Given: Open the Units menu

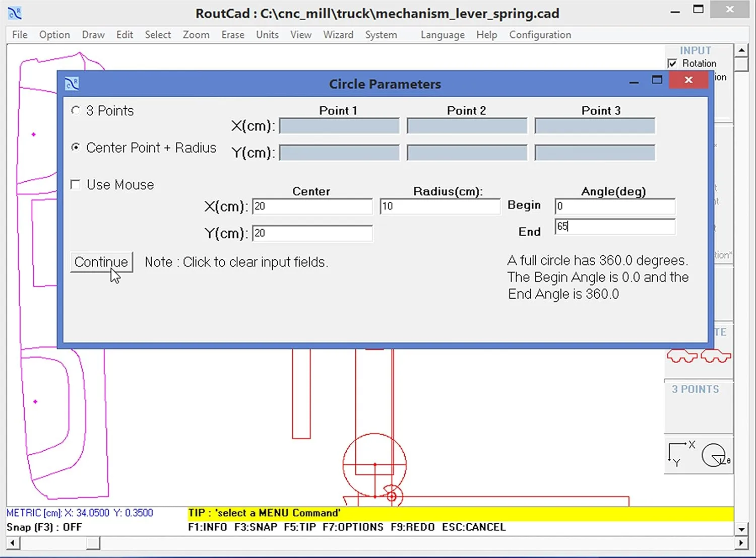Looking at the screenshot, I should coord(267,35).
